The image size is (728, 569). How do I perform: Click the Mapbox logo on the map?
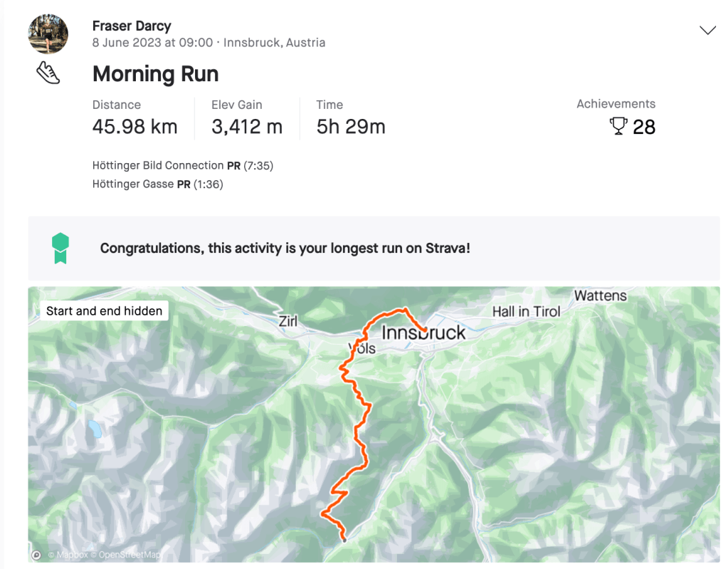point(36,555)
